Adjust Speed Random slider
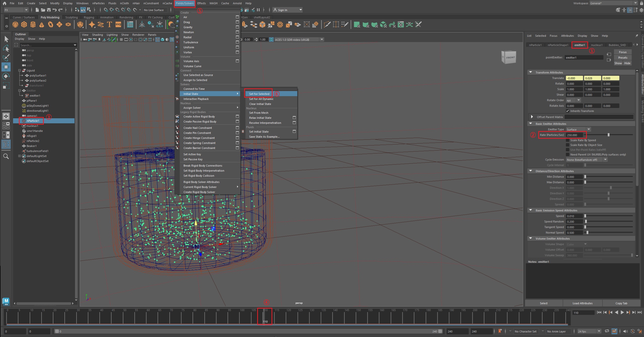The height and width of the screenshot is (337, 644). tap(586, 221)
